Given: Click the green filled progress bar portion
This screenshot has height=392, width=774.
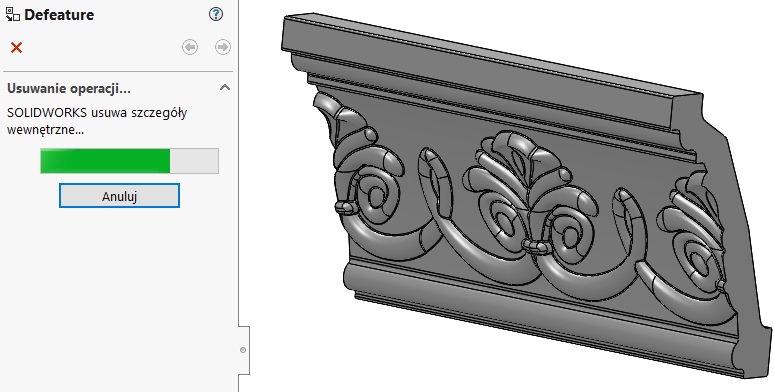Looking at the screenshot, I should pyautogui.click(x=105, y=161).
